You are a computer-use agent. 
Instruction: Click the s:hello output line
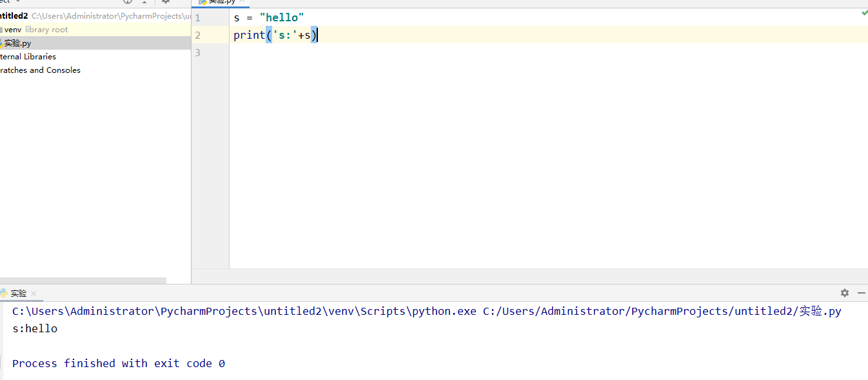[35, 328]
